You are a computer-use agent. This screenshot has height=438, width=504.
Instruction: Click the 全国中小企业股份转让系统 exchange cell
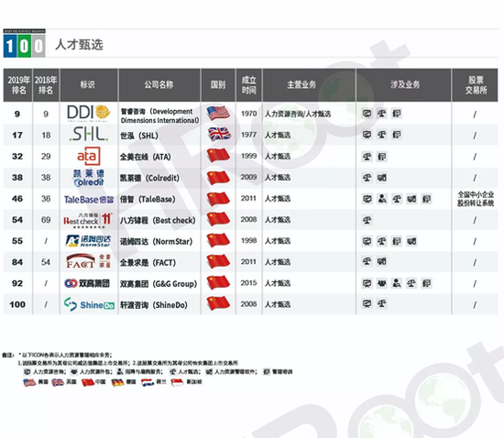pyautogui.click(x=476, y=199)
